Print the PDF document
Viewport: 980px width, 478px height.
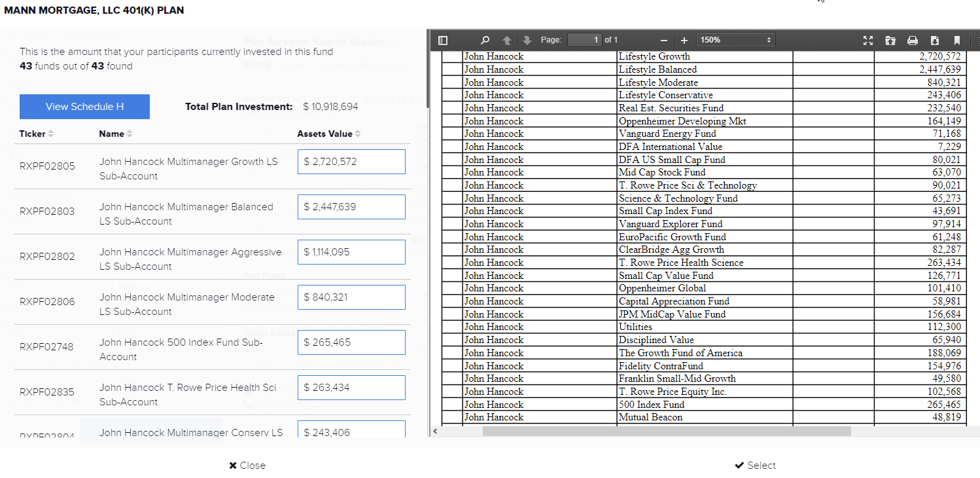[x=913, y=40]
